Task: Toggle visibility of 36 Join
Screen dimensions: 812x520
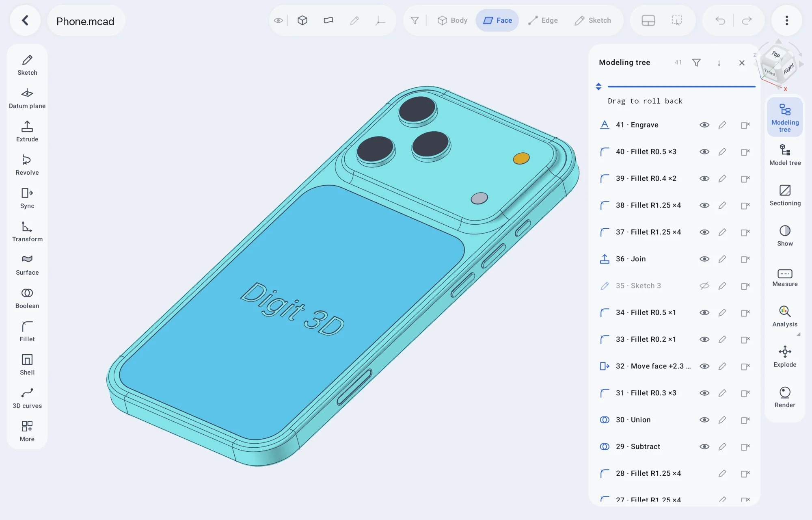Action: pyautogui.click(x=704, y=259)
